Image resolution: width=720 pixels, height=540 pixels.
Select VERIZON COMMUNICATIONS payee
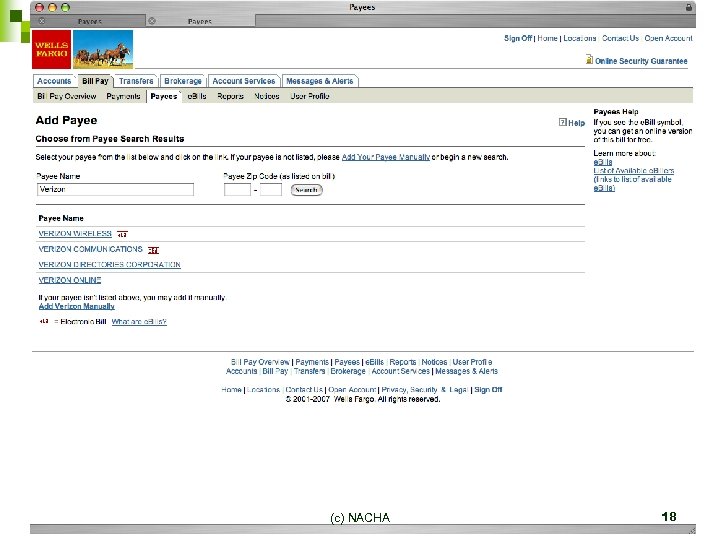pyautogui.click(x=90, y=249)
